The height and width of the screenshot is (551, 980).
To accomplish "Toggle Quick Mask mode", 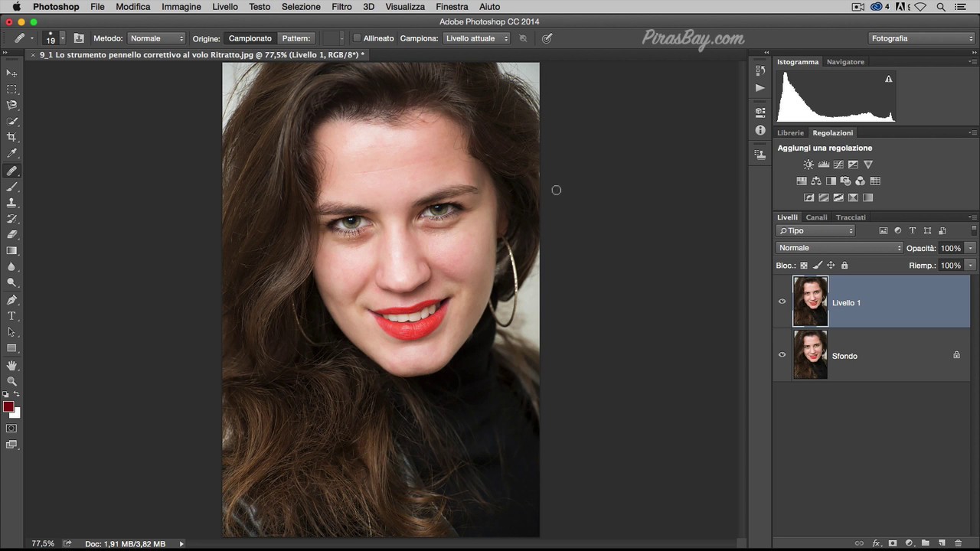I will point(11,429).
